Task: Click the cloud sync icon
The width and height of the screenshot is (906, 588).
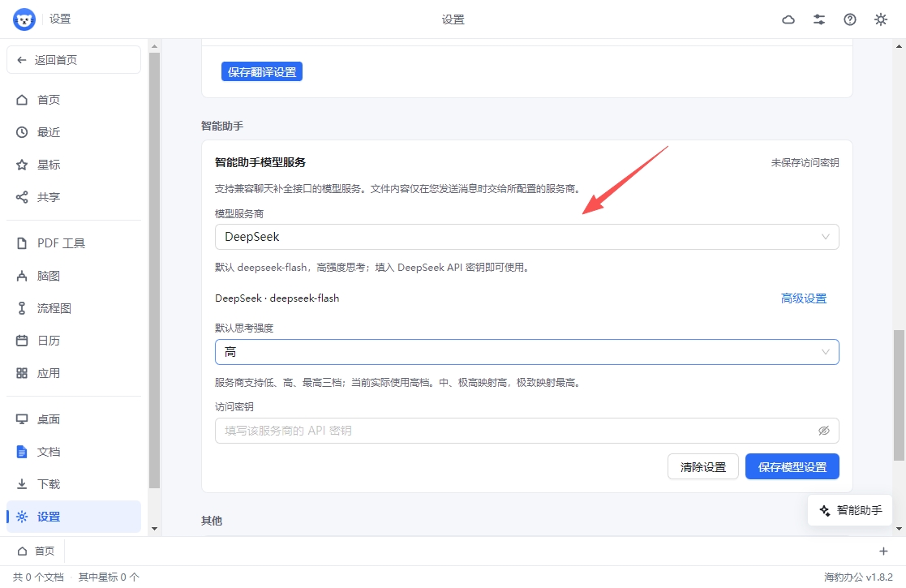Action: (x=788, y=19)
